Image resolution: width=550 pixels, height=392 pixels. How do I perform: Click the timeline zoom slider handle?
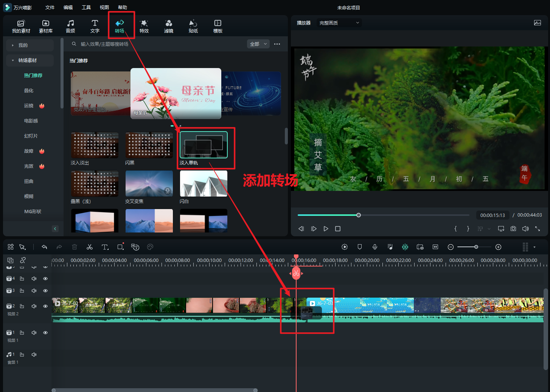[476, 247]
